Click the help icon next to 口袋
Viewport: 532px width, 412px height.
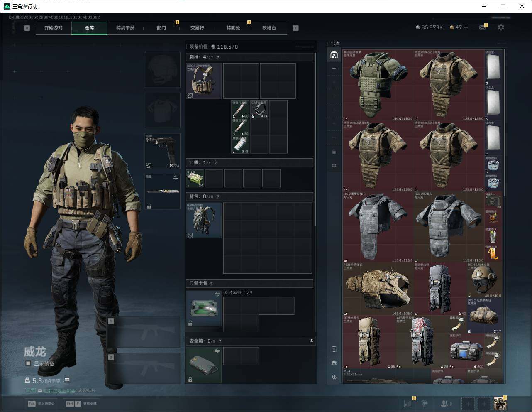[x=215, y=163]
